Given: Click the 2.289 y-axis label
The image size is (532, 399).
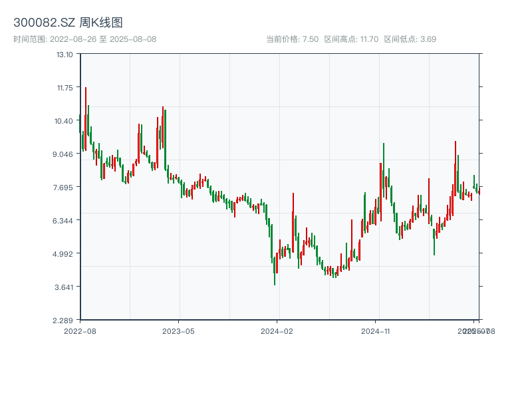Looking at the screenshot, I should click(64, 321).
